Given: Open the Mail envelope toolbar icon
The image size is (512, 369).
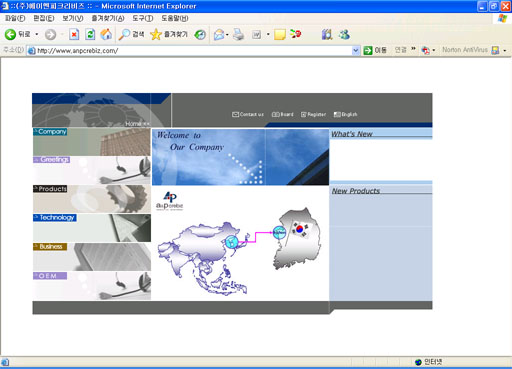Looking at the screenshot, I should (219, 34).
